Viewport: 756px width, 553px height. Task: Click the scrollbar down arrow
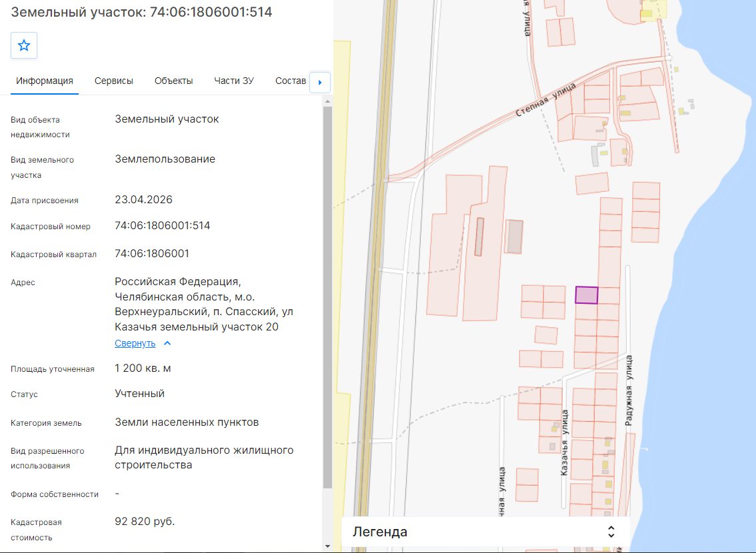pos(327,546)
